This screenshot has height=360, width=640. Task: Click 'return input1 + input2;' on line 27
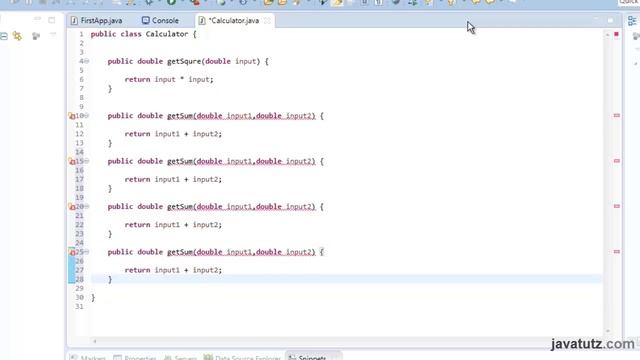pos(173,270)
